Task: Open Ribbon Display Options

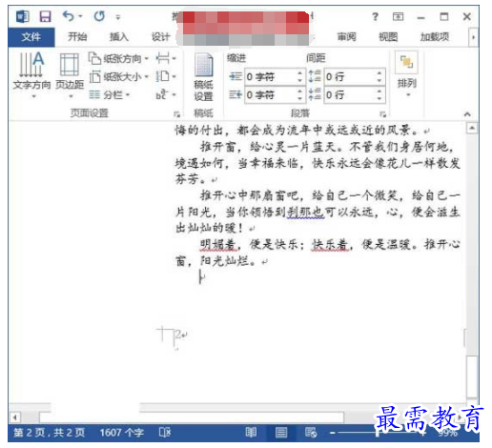Action: click(398, 16)
